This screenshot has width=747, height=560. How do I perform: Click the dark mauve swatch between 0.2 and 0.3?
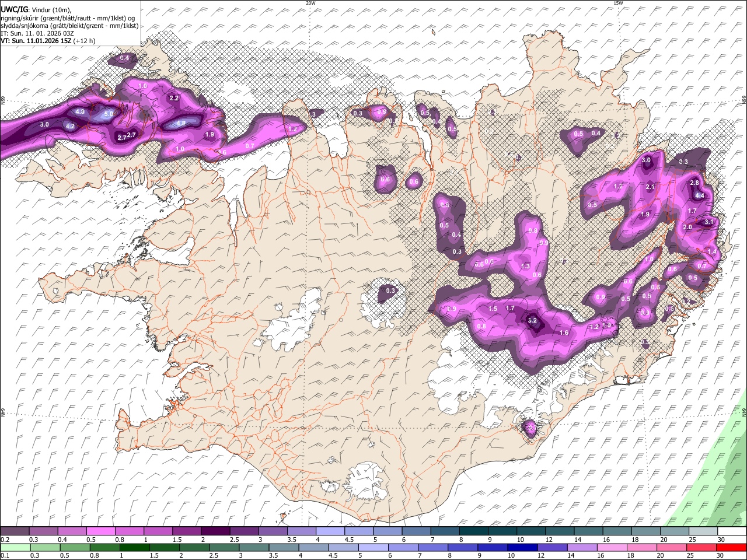[15, 531]
